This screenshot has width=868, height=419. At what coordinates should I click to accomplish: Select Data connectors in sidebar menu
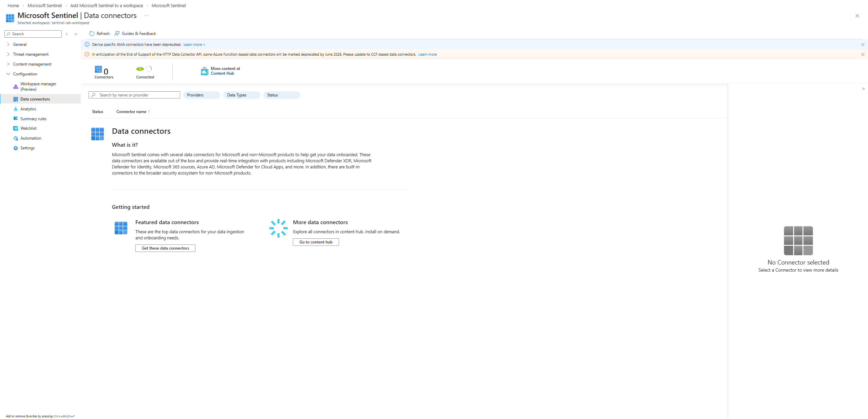coord(35,99)
